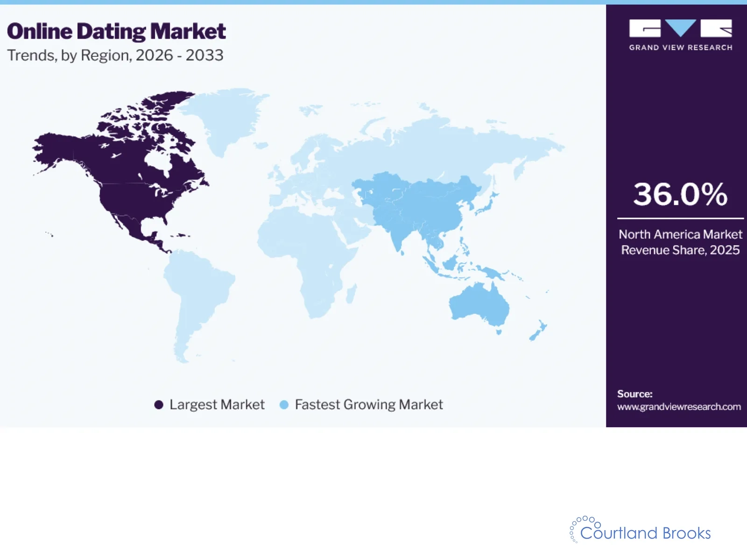
Task: Click the 'Fastest Growing Market' legend label
Action: [x=369, y=405]
